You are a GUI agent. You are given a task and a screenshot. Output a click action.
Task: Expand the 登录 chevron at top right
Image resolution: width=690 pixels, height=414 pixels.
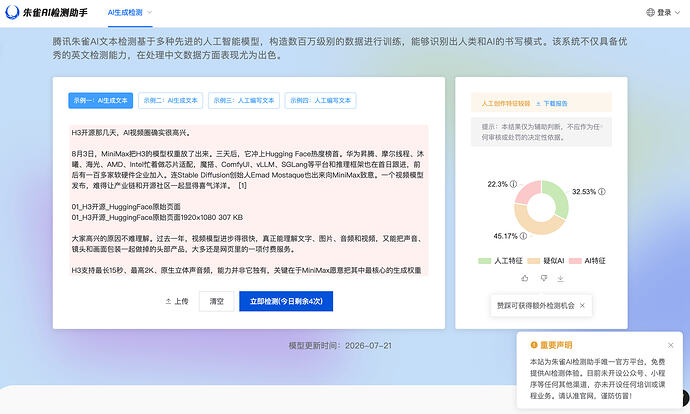677,13
